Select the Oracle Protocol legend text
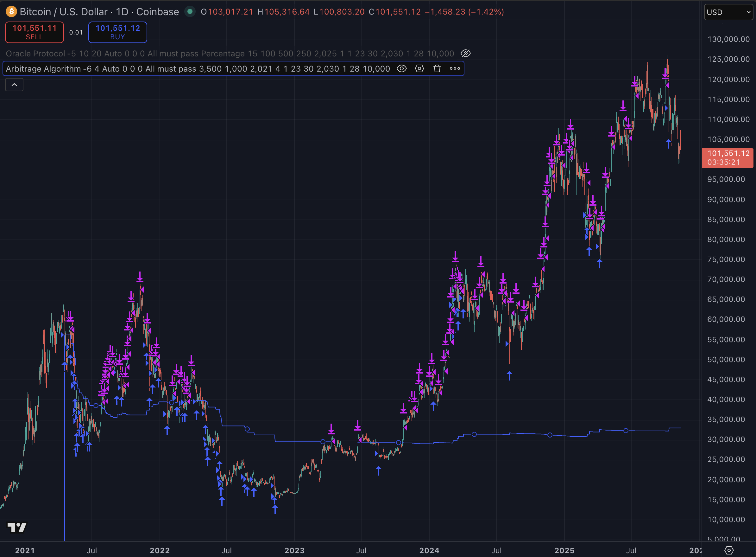The width and height of the screenshot is (756, 557). point(35,54)
